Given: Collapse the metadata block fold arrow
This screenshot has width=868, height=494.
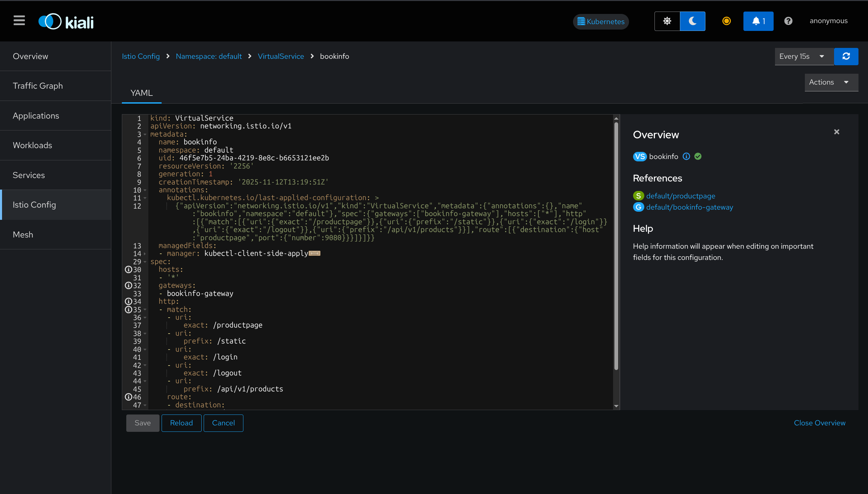Looking at the screenshot, I should click(x=145, y=135).
